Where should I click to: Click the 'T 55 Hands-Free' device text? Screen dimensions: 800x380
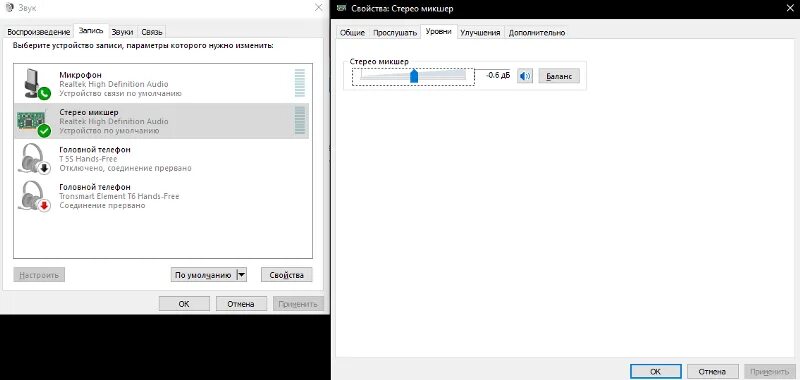tap(88, 159)
